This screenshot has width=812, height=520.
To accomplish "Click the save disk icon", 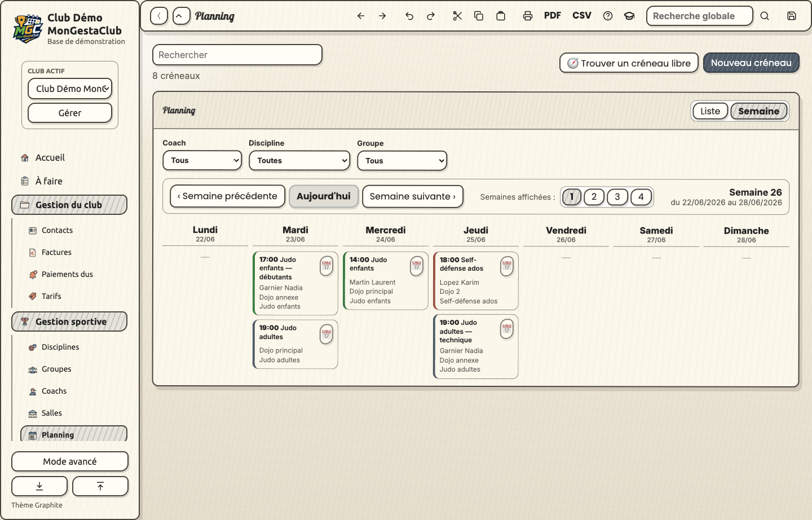I will click(x=792, y=16).
